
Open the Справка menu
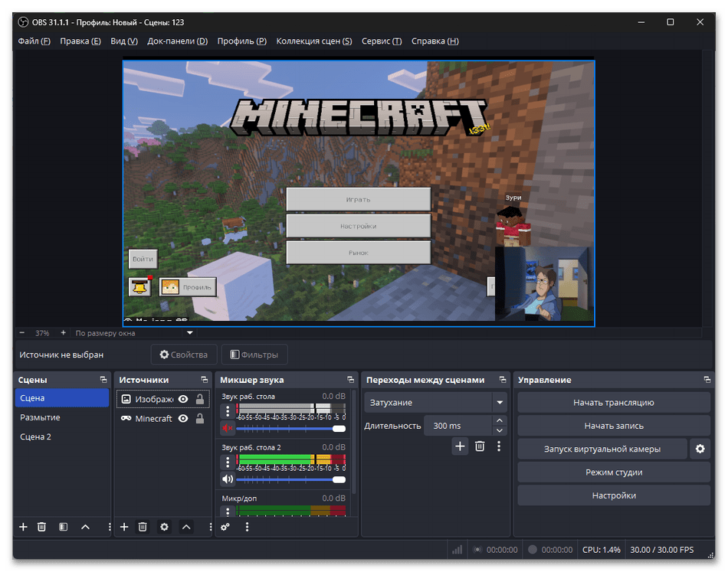(x=435, y=41)
